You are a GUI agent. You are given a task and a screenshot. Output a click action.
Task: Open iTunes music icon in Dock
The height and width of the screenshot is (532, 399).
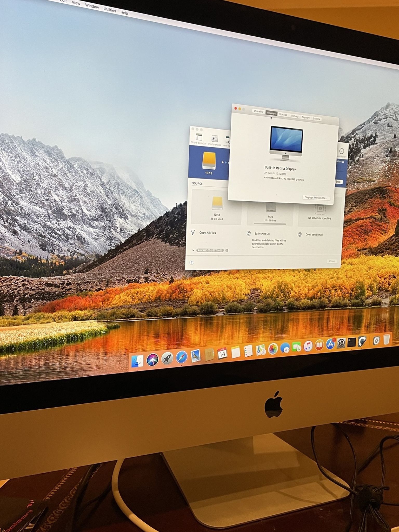(308, 346)
